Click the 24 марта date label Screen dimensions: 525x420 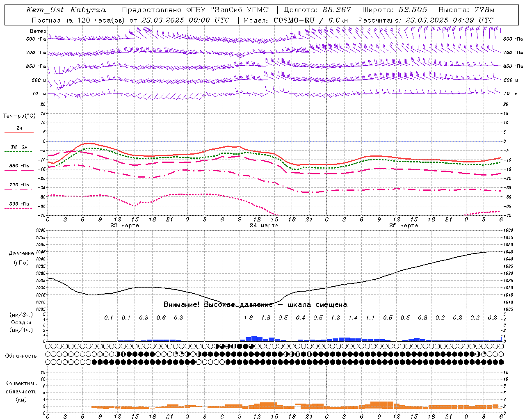coord(265,226)
